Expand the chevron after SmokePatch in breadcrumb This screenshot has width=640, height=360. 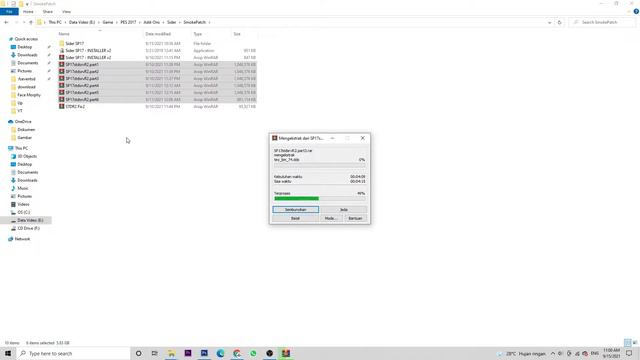210,22
